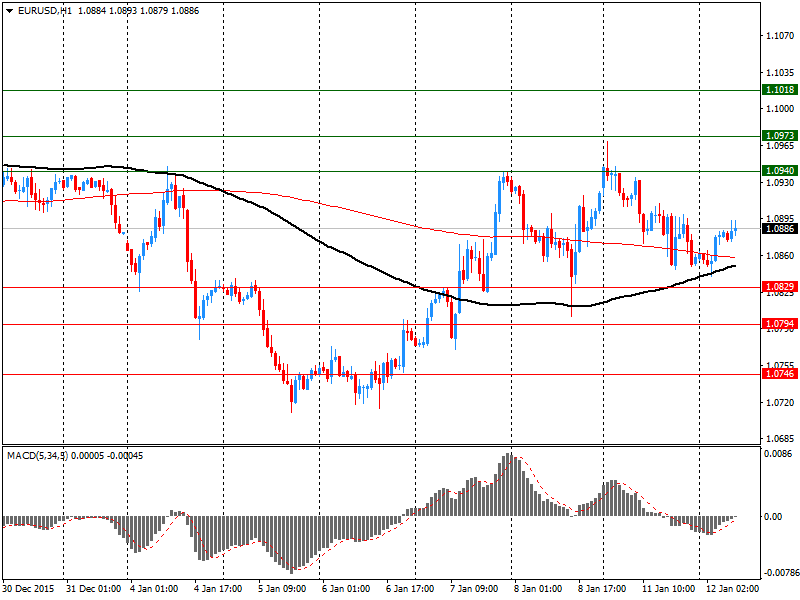This screenshot has height=600, width=800.
Task: Select the green 1.1018 price level label
Action: pyautogui.click(x=779, y=90)
